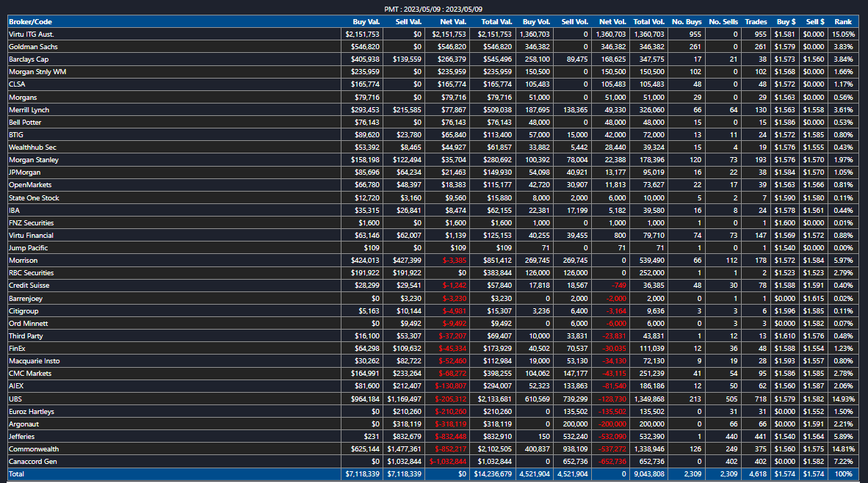Select the Euroz Hartleys broker name
Image resolution: width=868 pixels, height=483 pixels.
click(x=32, y=412)
